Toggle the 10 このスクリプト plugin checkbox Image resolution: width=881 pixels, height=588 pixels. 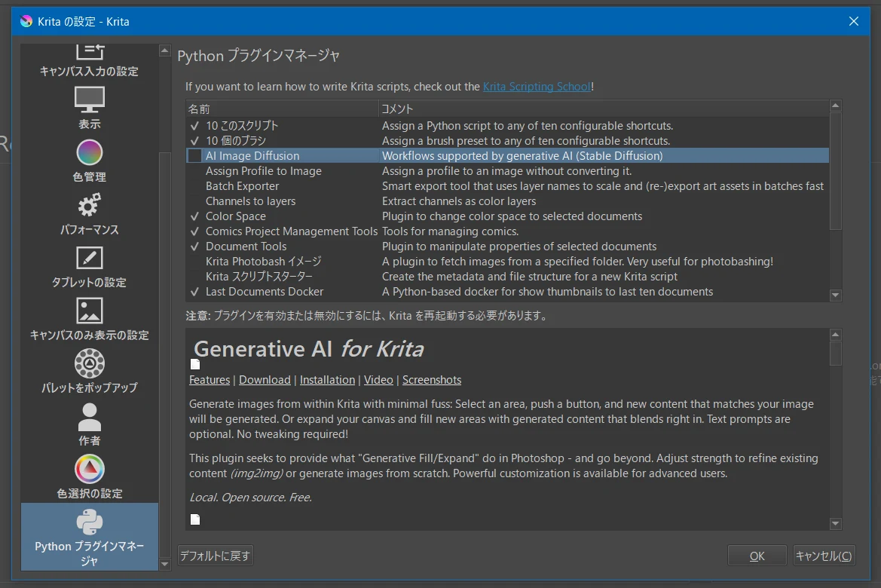[x=194, y=126]
